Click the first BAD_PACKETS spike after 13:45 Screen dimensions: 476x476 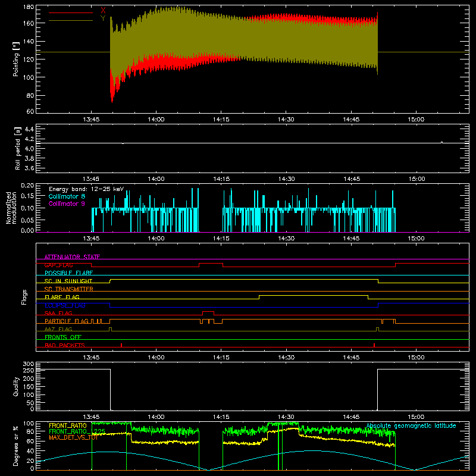(121, 345)
